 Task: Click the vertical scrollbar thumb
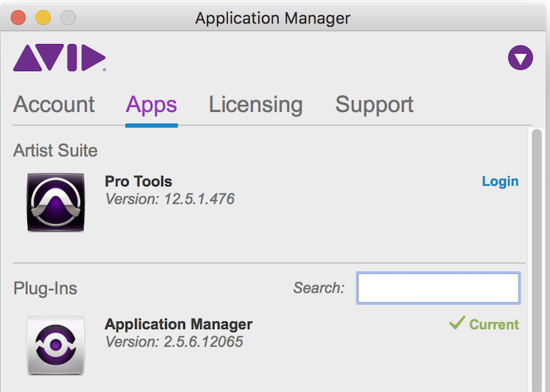click(536, 260)
